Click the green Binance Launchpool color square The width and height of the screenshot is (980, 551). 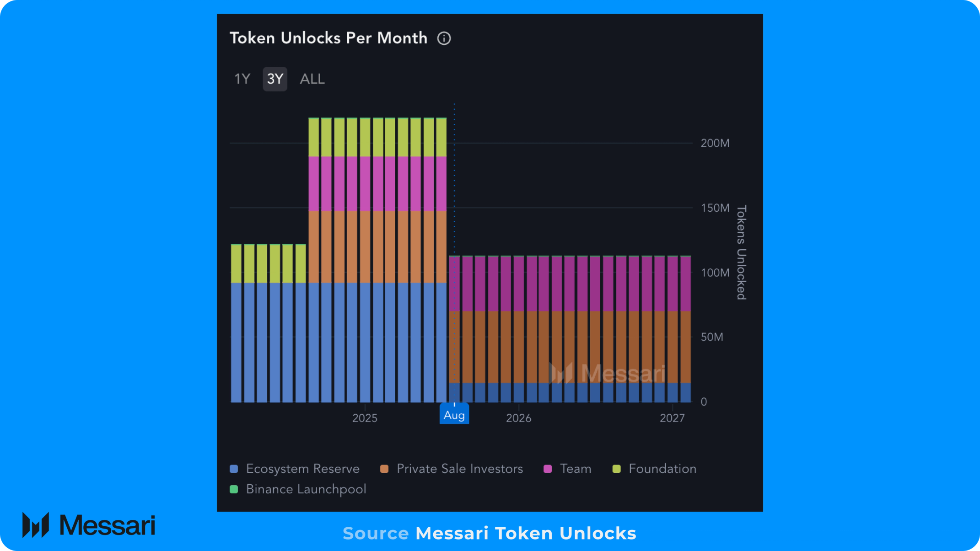click(x=234, y=489)
